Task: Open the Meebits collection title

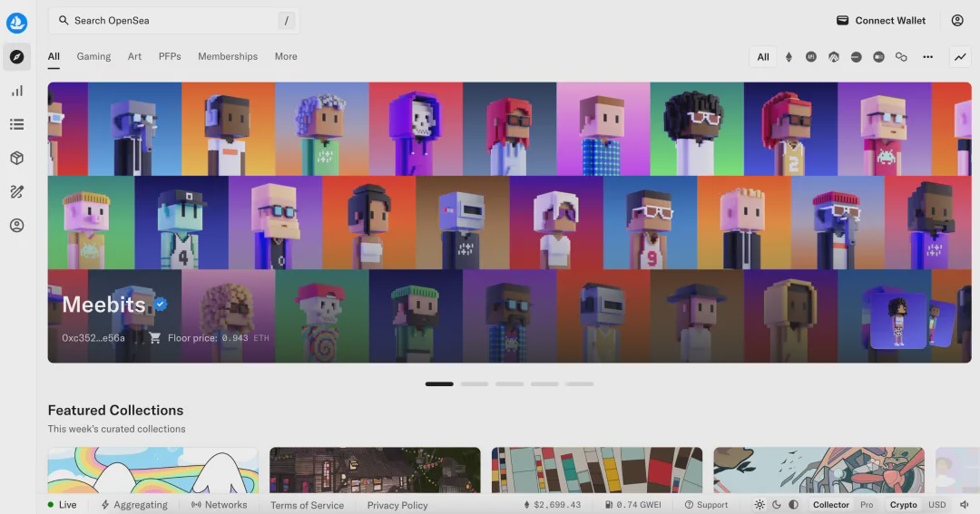Action: [103, 305]
